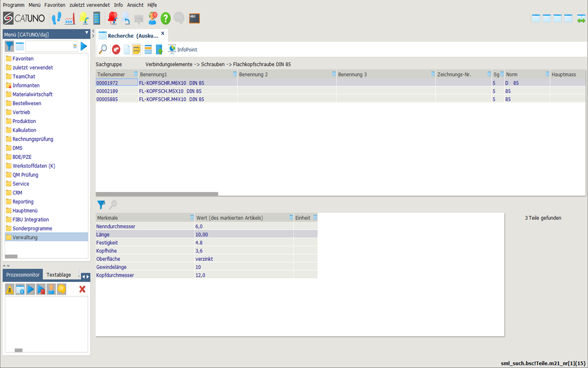The height and width of the screenshot is (368, 588).
Task: Click the menu search input field
Action: pos(49,46)
